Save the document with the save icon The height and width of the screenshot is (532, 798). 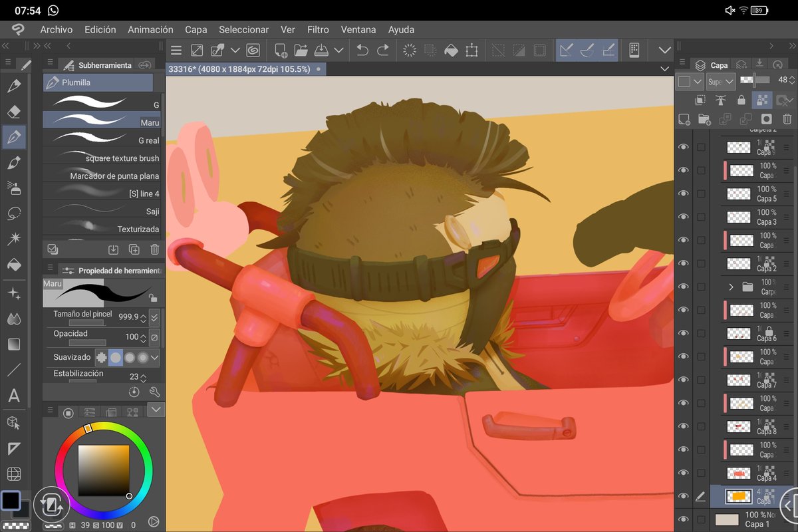[321, 50]
